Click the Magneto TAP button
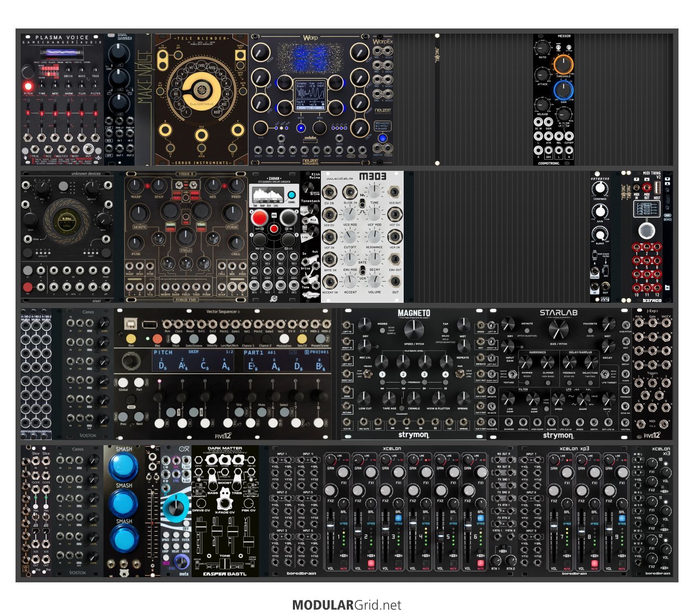Viewport: 694px width, 616px height. (446, 331)
